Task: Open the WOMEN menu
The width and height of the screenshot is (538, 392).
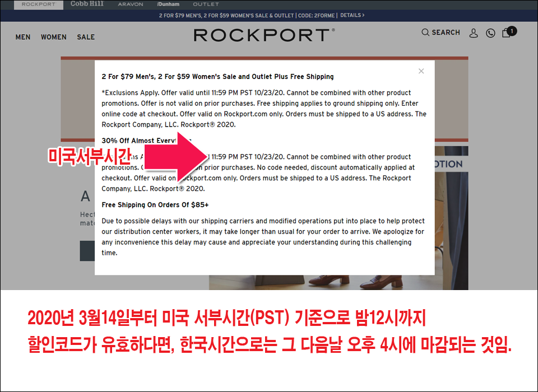Action: click(54, 37)
